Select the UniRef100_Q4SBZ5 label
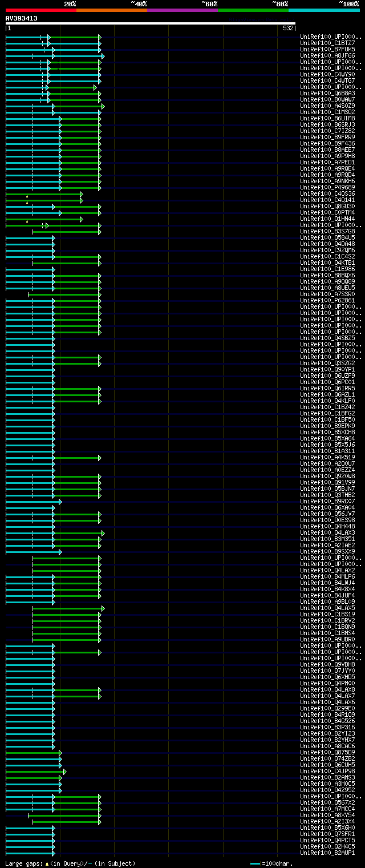This screenshot has width=365, height=868. click(328, 338)
